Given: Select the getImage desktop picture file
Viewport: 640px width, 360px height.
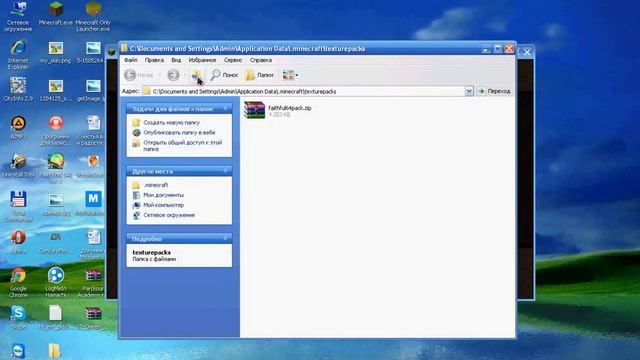Looking at the screenshot, I should coord(93,90).
